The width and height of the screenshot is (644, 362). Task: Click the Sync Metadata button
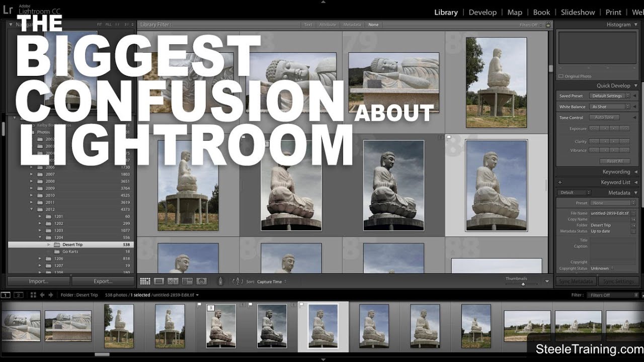point(576,282)
